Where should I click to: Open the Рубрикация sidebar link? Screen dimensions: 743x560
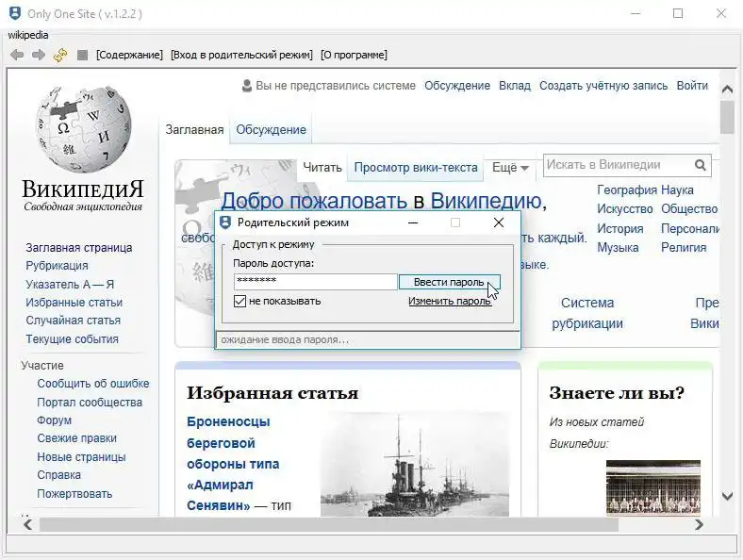57,266
